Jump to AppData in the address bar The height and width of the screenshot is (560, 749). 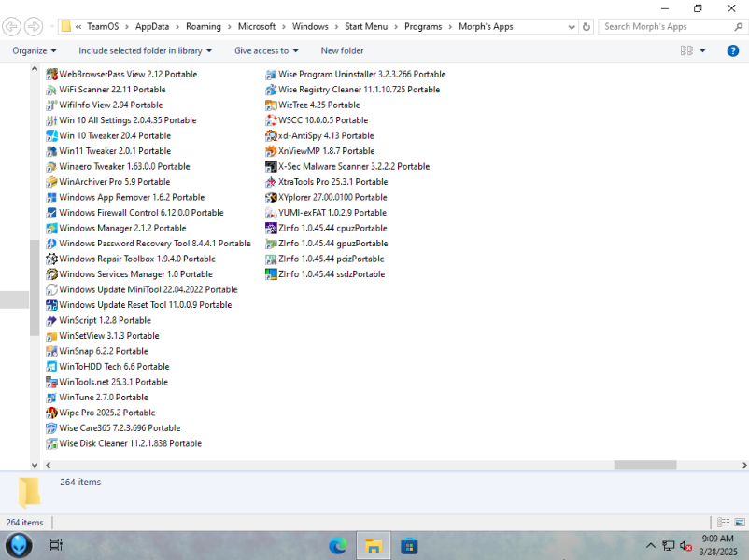click(x=152, y=27)
